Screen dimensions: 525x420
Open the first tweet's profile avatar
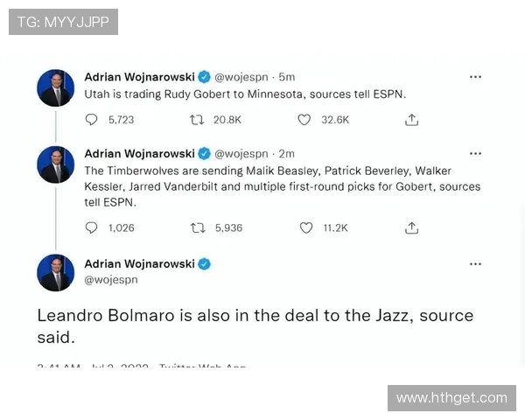point(56,87)
